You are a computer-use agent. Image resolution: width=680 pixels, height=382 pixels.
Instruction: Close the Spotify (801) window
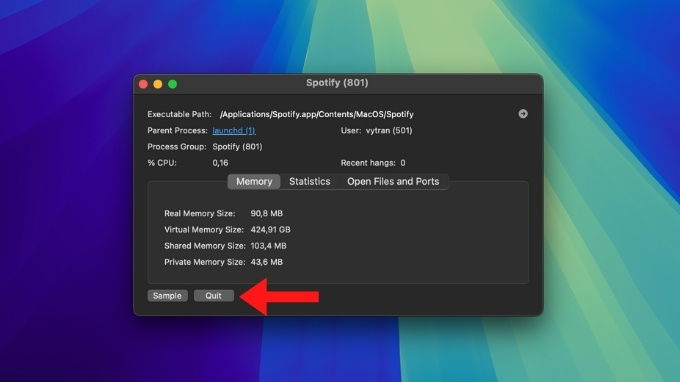(x=144, y=84)
